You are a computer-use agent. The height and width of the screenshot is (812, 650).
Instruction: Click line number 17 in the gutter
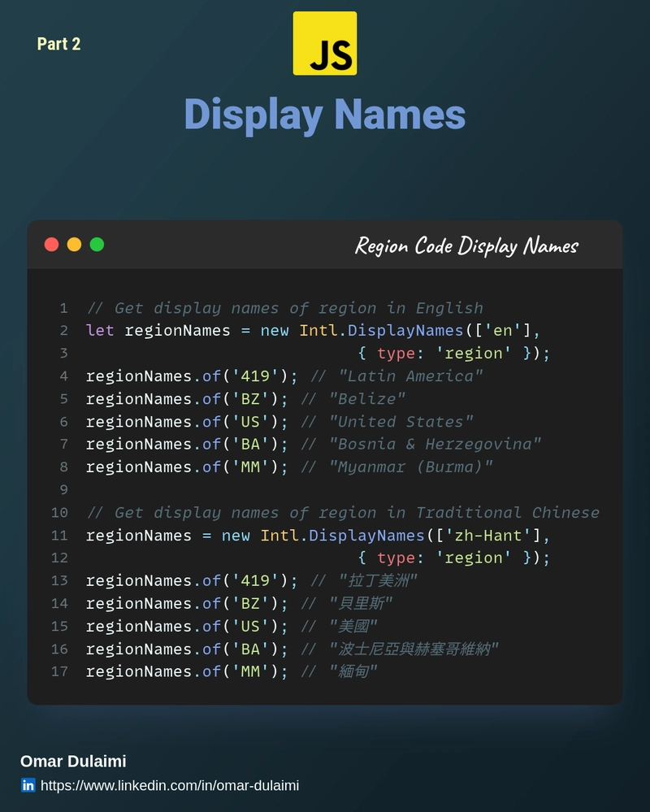[59, 672]
